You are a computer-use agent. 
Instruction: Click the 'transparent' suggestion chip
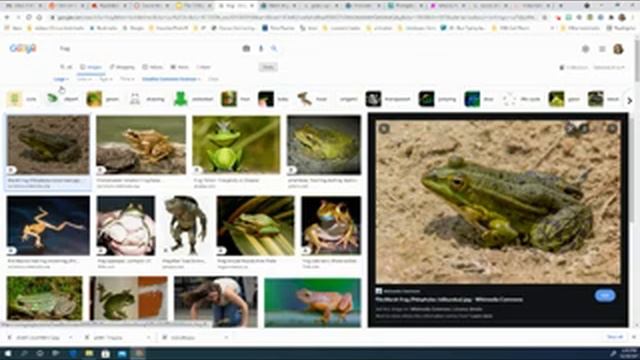coord(389,99)
